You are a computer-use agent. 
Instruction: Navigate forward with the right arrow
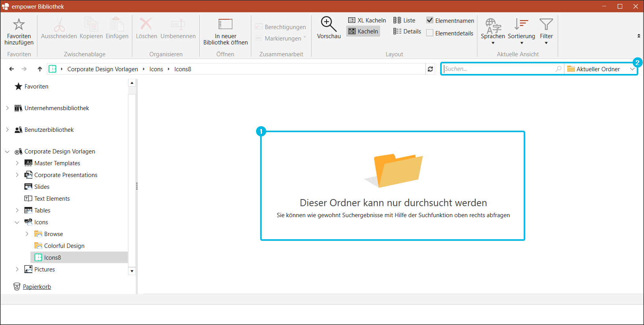coord(24,69)
